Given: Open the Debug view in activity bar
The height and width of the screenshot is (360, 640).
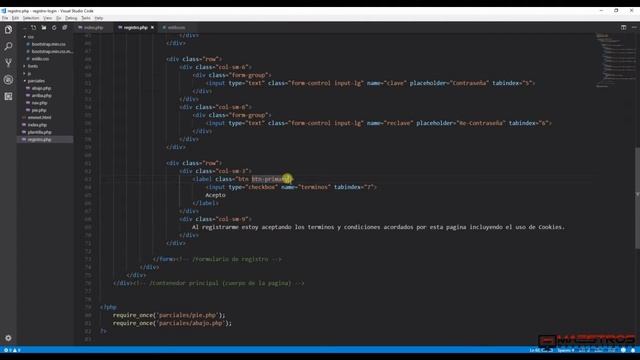Looking at the screenshot, I should point(8,80).
